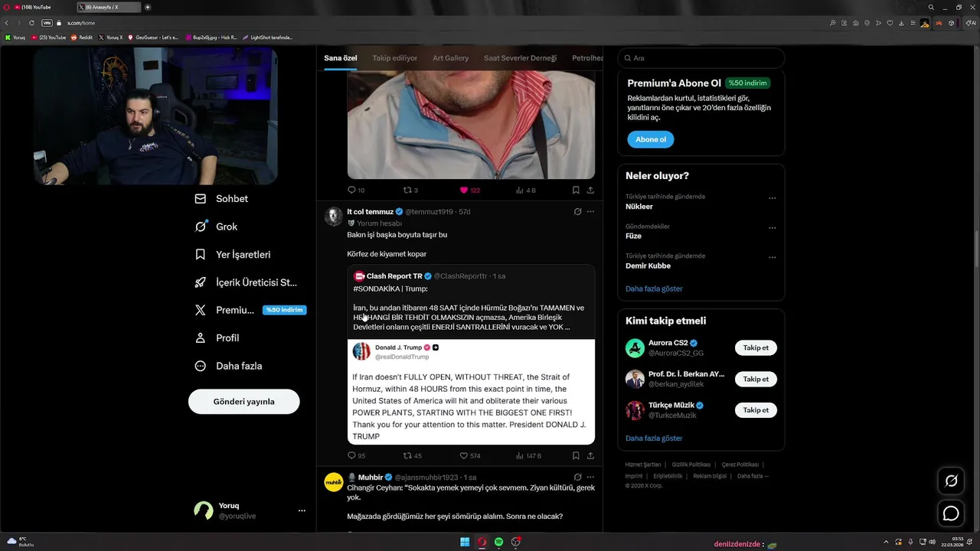Screen dimensions: 980x551
Task: Switch to Saat Severler Derneği tab
Action: [x=520, y=58]
